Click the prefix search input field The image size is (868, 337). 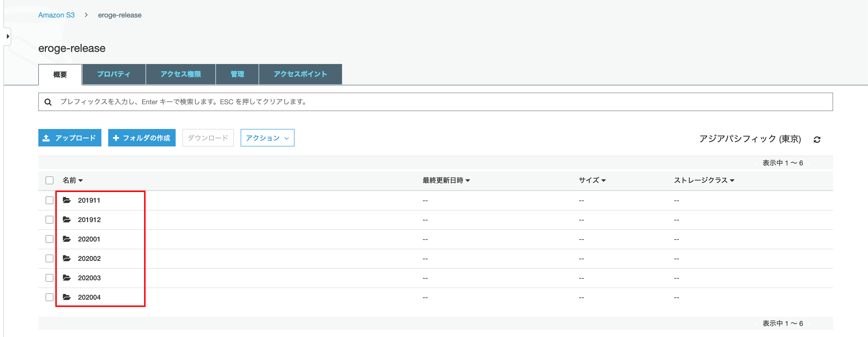pyautogui.click(x=438, y=102)
